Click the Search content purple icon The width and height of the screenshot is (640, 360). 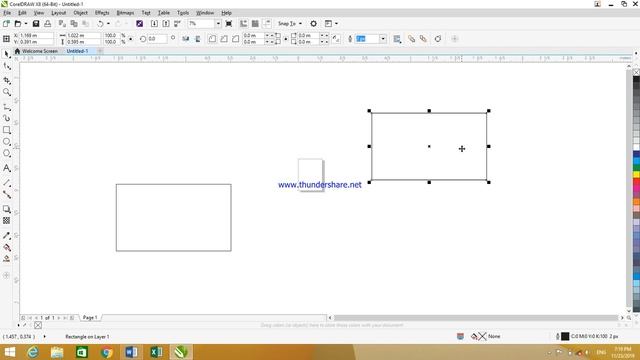click(x=140, y=24)
